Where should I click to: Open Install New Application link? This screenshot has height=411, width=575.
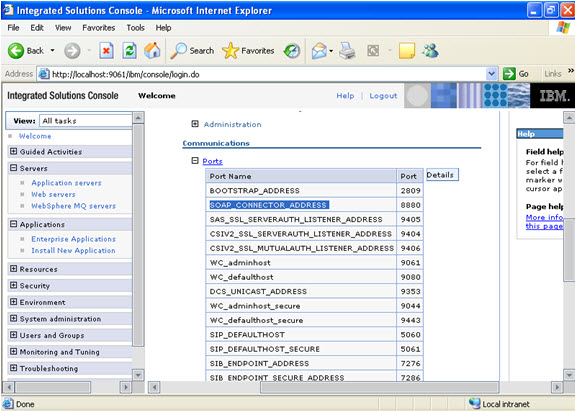pyautogui.click(x=73, y=250)
